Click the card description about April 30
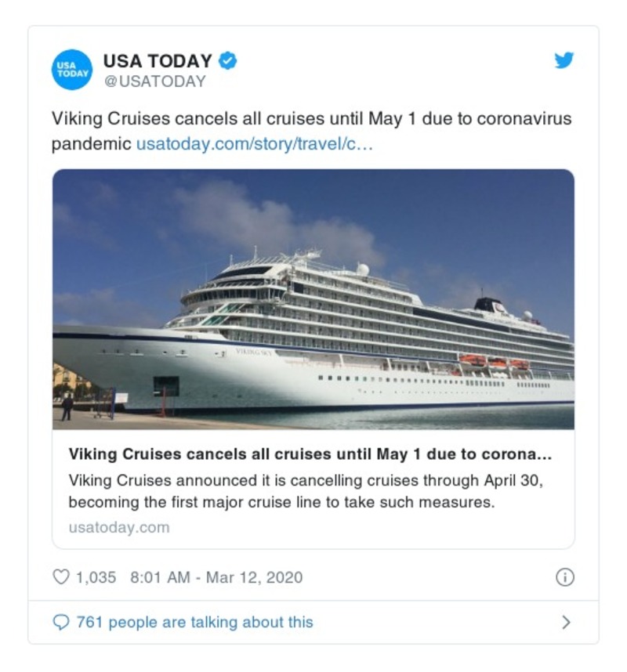This screenshot has width=627, height=672. pyautogui.click(x=306, y=491)
